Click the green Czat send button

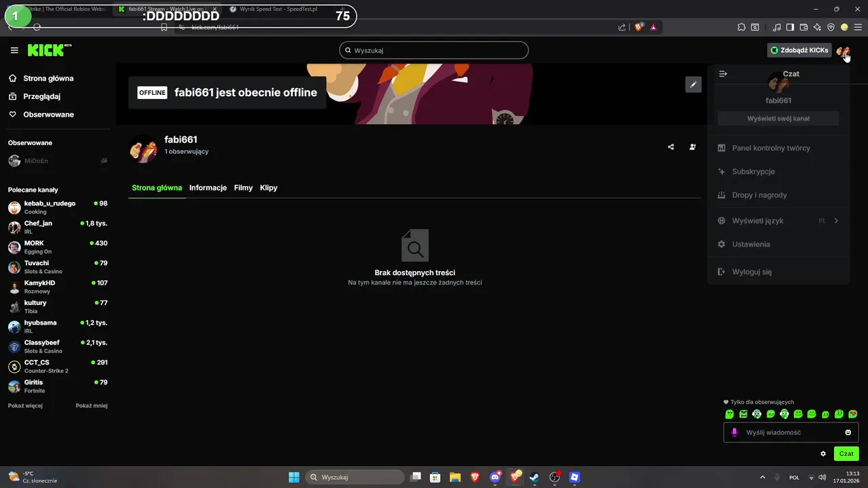coord(846,453)
